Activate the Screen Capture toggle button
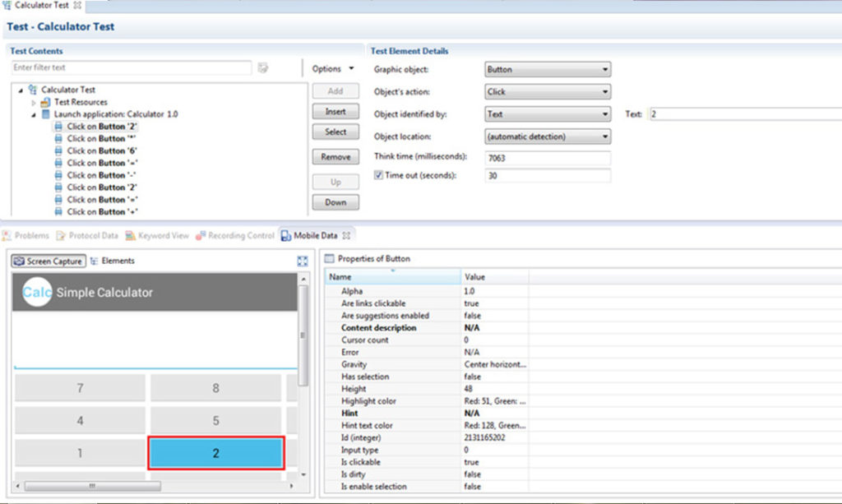 click(49, 261)
